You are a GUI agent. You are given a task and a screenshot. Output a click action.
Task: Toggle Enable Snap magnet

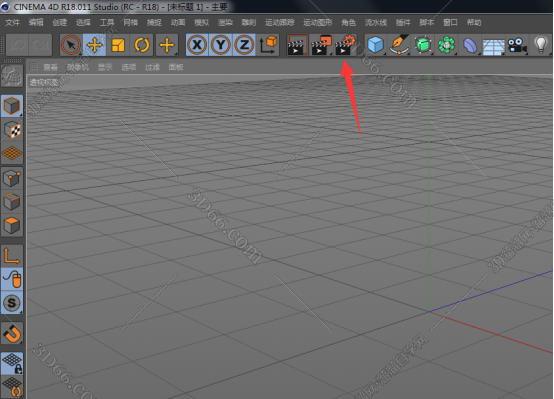tap(12, 333)
